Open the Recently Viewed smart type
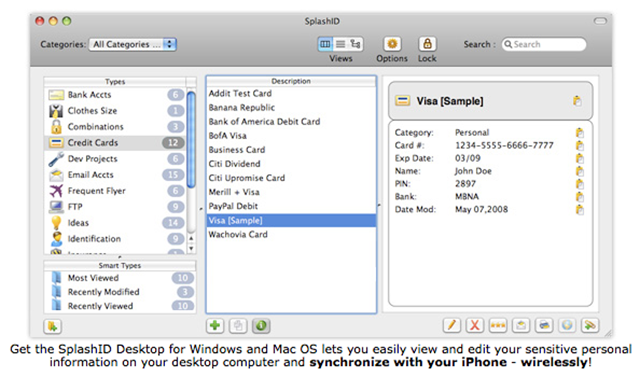 [120, 306]
